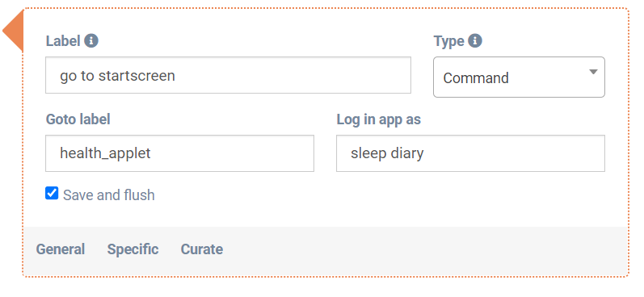The height and width of the screenshot is (297, 644).
Task: Click the info icon beside Label
Action: pyautogui.click(x=91, y=40)
